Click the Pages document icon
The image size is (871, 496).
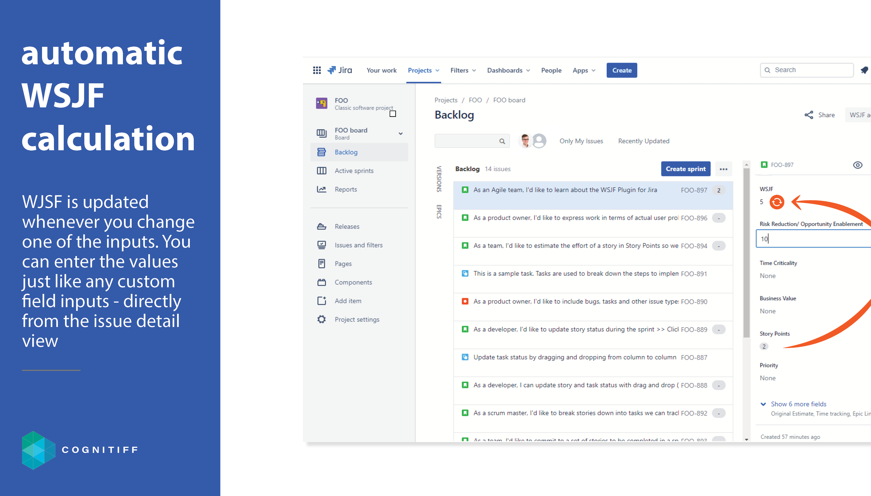pos(322,264)
